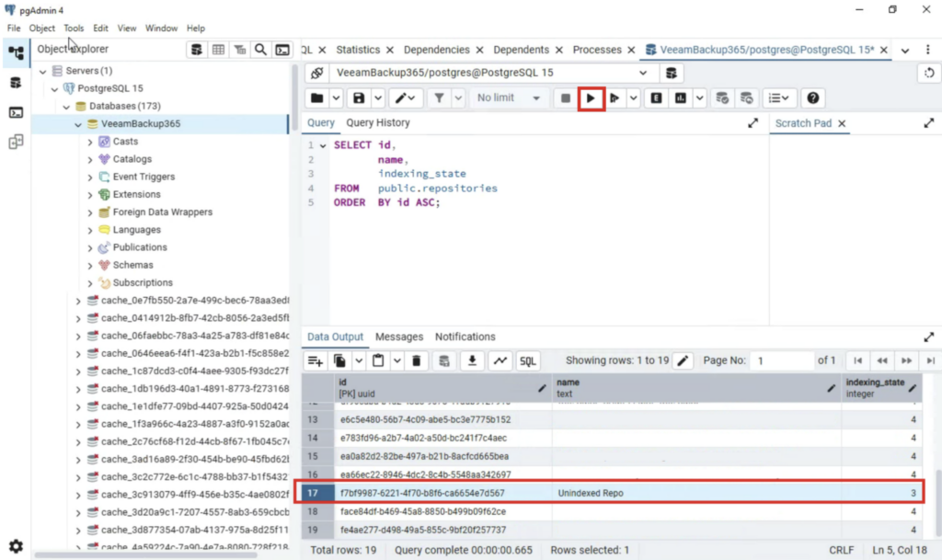Go to the next results page
The height and width of the screenshot is (560, 942).
point(906,360)
